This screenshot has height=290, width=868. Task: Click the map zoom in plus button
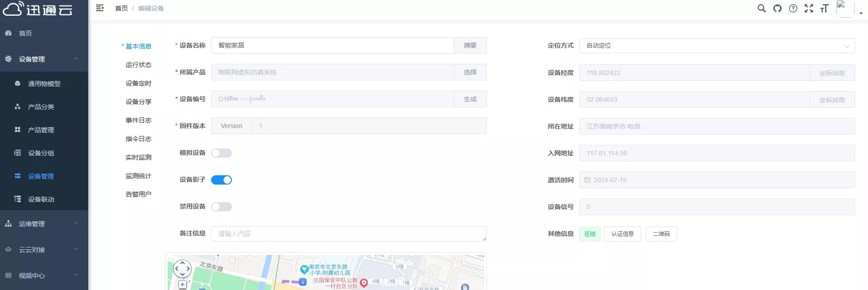pyautogui.click(x=182, y=284)
